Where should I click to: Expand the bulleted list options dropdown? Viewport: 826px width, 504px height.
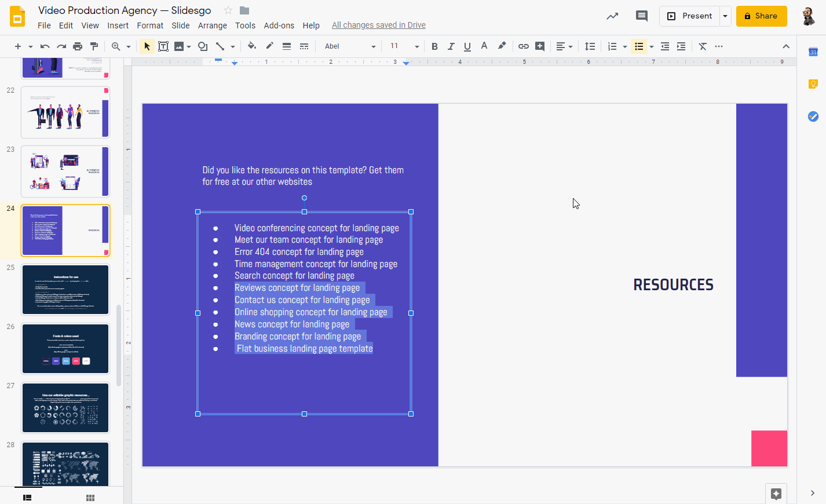pyautogui.click(x=652, y=46)
